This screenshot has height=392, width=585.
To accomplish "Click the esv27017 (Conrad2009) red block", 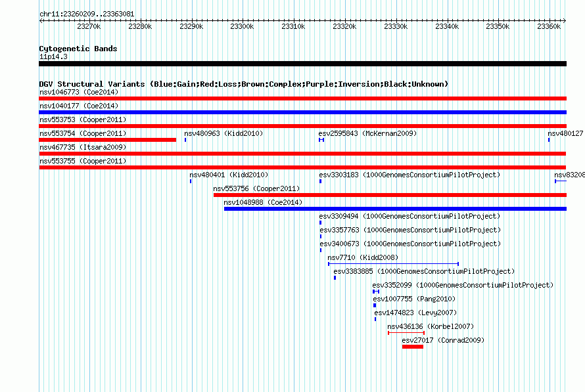I will point(413,347).
